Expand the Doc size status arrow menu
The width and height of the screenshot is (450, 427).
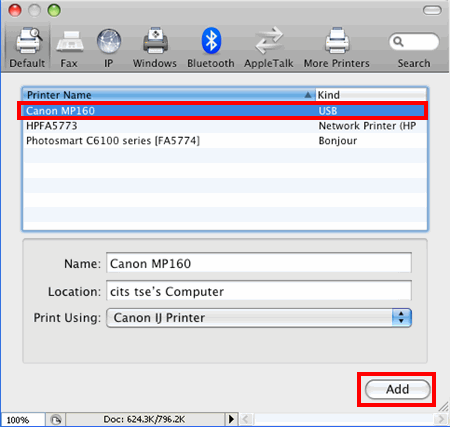click(231, 419)
